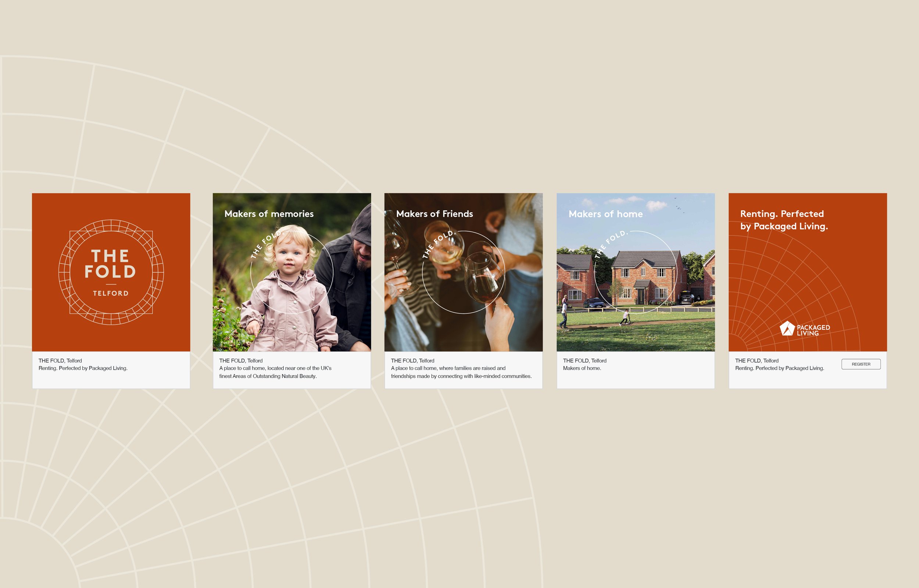Click 'THE FOLD, Telford' next to REGISTER button

coord(757,361)
